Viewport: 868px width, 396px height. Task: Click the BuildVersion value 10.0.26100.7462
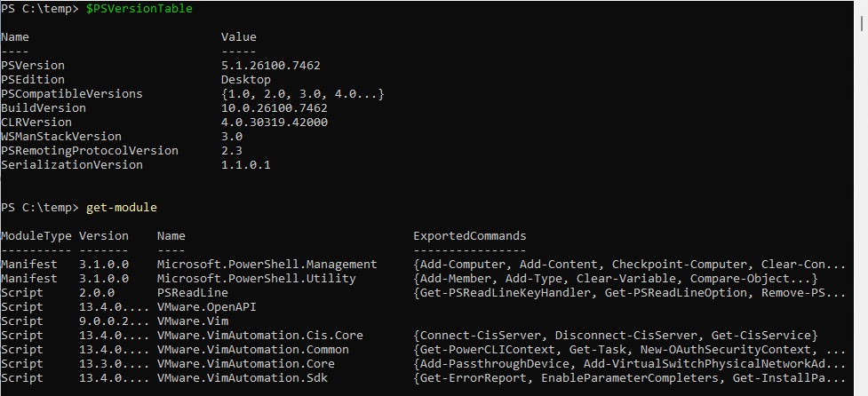coord(275,107)
